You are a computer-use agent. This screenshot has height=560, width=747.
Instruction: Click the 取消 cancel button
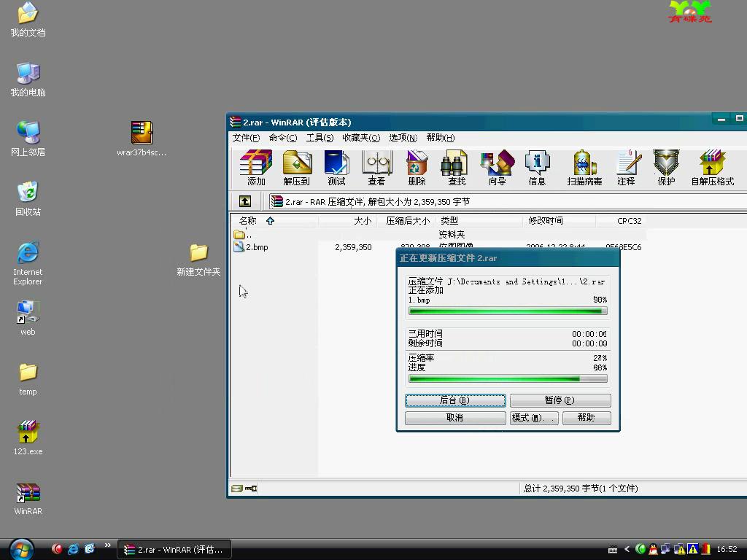tap(455, 418)
